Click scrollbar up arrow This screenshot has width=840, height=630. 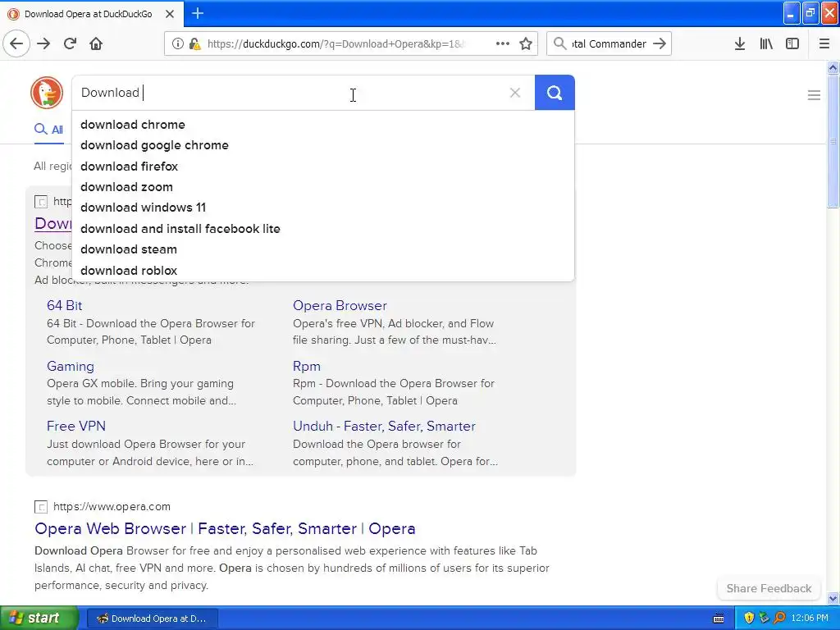point(833,67)
